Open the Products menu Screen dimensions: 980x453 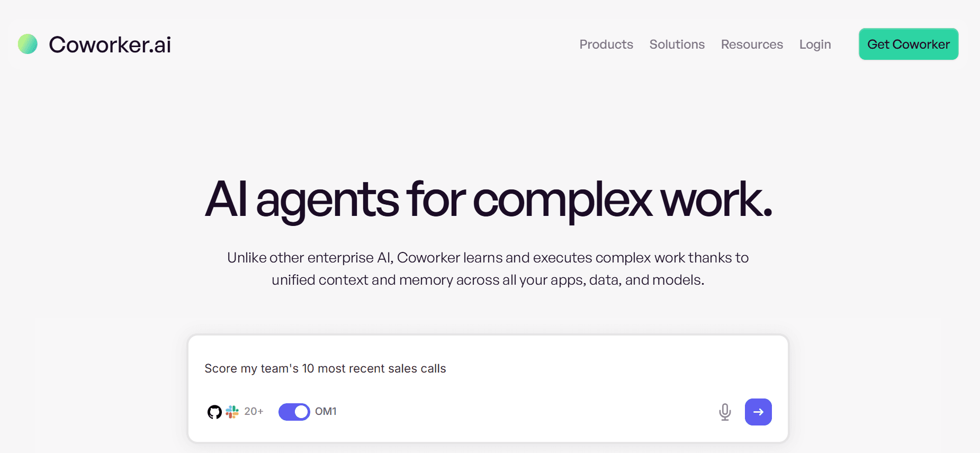coord(606,44)
